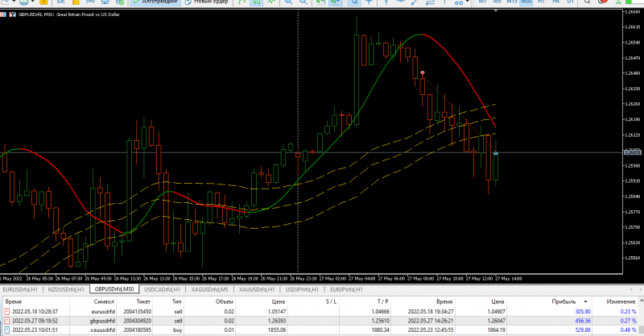Click the profit value 529.88

(583, 330)
